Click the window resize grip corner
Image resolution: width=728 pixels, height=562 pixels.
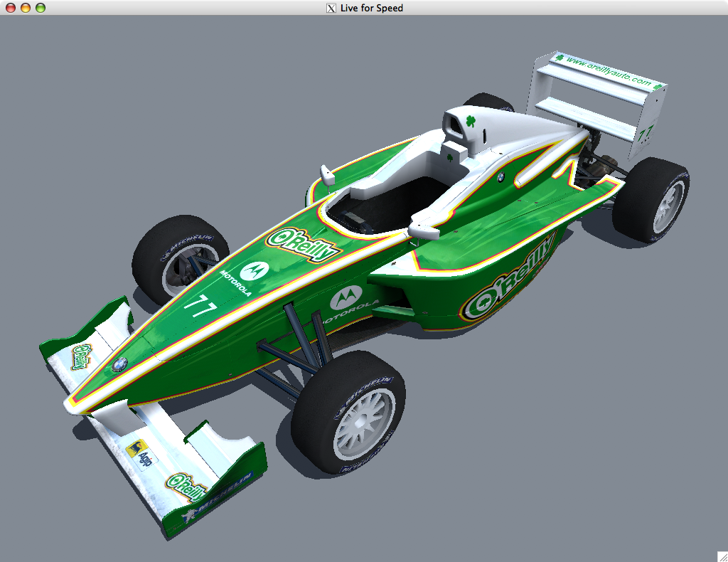[722, 556]
